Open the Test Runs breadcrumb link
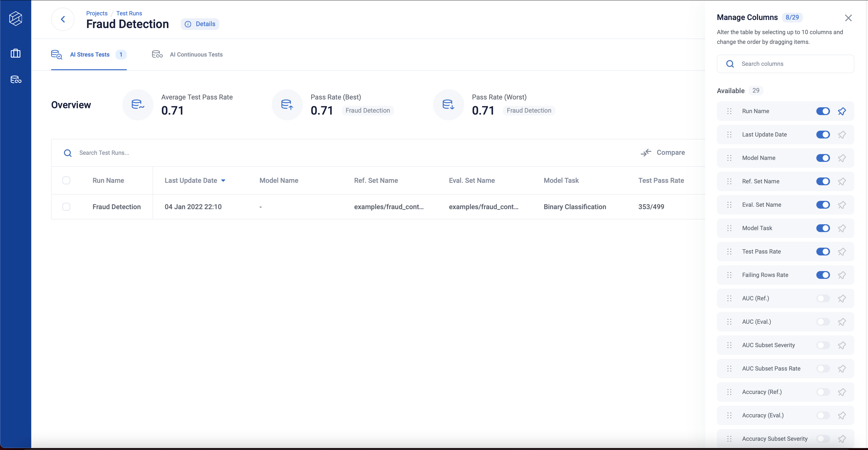 coord(129,13)
